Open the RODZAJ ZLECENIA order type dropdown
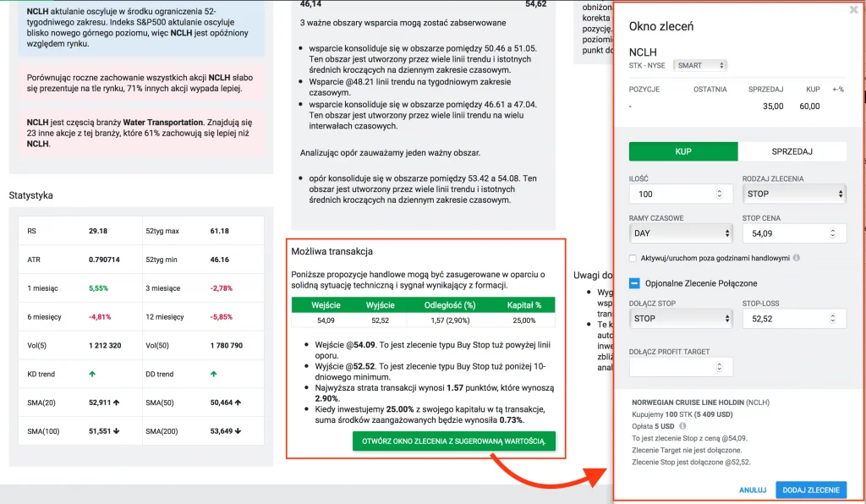This screenshot has width=866, height=504. point(794,194)
